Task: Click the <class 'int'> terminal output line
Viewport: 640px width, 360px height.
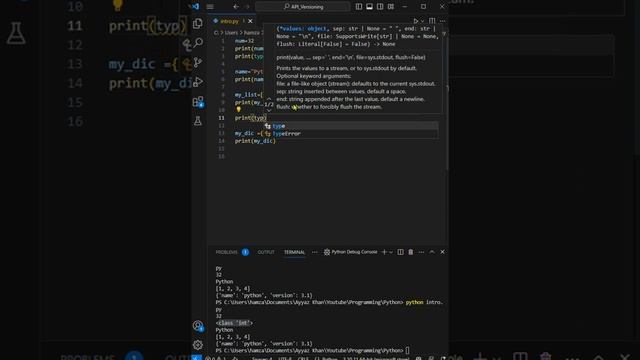Action: pos(234,323)
